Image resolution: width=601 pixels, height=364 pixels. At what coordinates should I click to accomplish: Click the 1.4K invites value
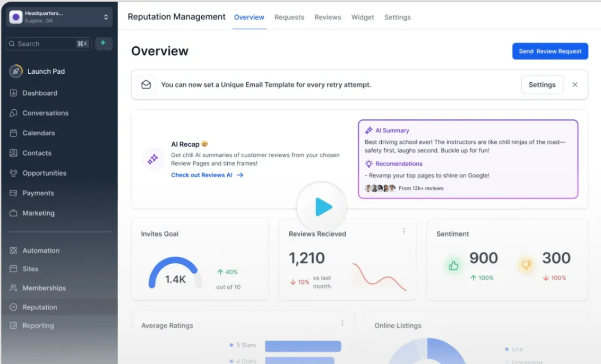click(175, 279)
